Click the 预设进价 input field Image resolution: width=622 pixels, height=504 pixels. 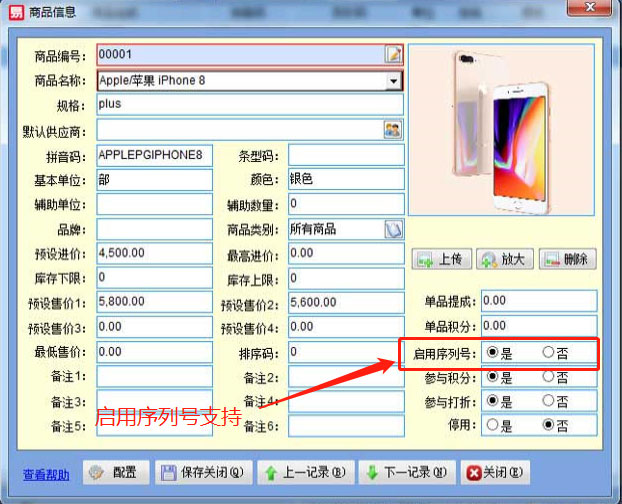point(154,254)
